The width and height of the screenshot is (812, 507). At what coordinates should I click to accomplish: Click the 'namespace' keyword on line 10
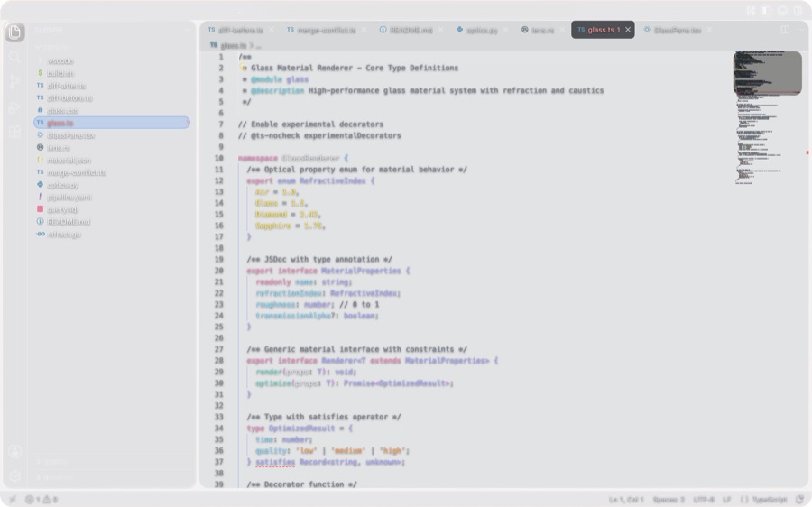258,158
